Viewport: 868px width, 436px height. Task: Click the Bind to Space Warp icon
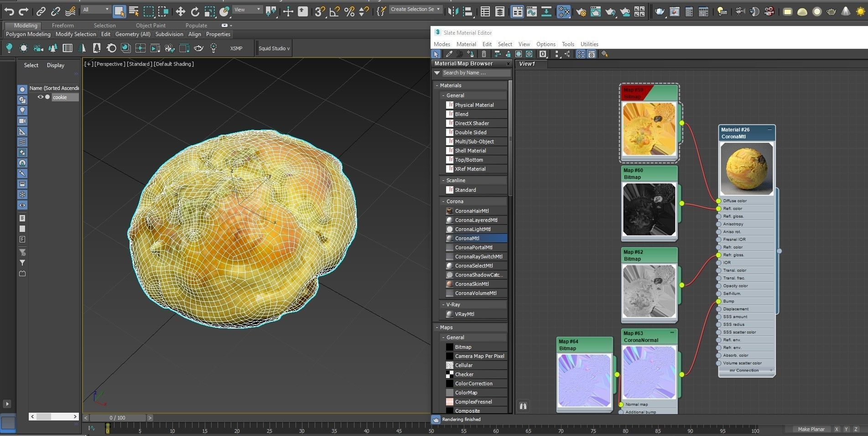pyautogui.click(x=70, y=11)
